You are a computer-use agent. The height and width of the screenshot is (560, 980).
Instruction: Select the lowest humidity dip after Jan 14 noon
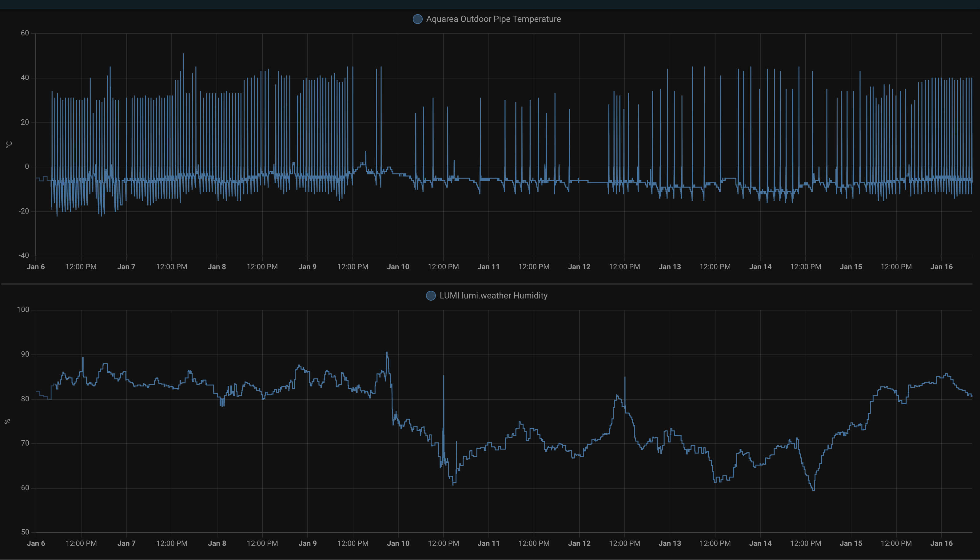pos(814,490)
